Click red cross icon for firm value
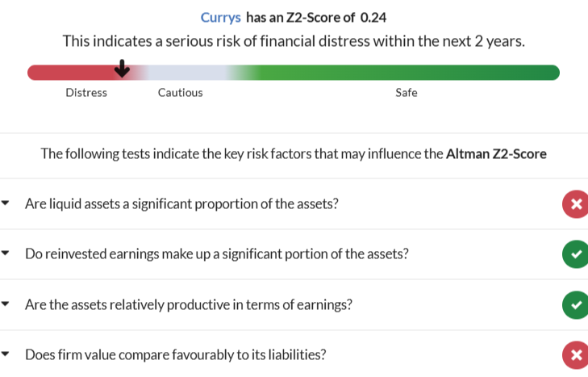 coord(574,355)
